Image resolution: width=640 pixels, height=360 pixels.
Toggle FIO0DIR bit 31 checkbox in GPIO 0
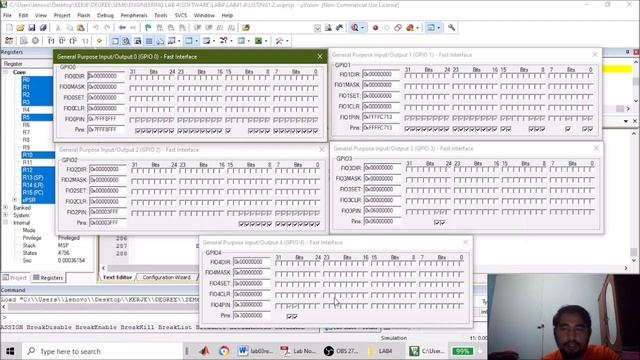(132, 77)
